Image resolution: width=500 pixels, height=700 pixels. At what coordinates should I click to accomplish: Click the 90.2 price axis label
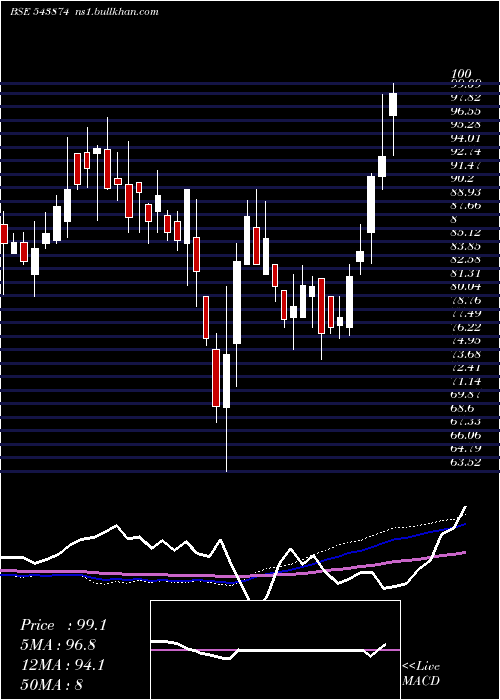(x=462, y=179)
